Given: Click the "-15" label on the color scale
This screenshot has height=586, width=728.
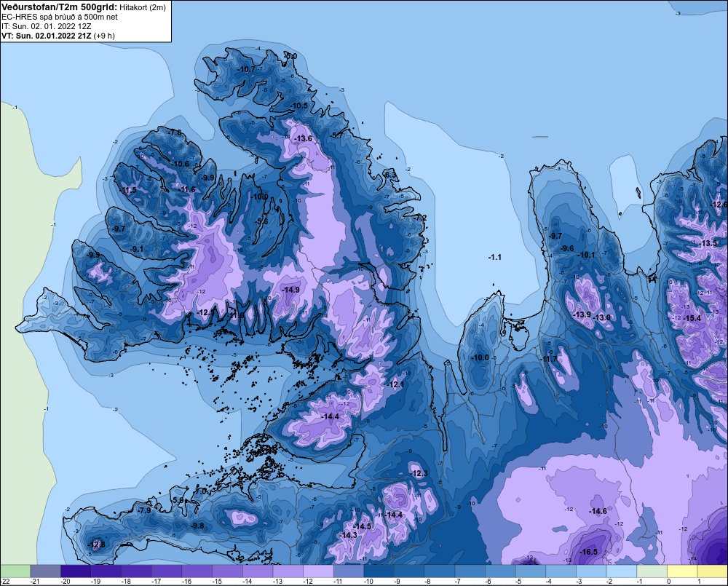Looking at the screenshot, I should click(x=216, y=582).
